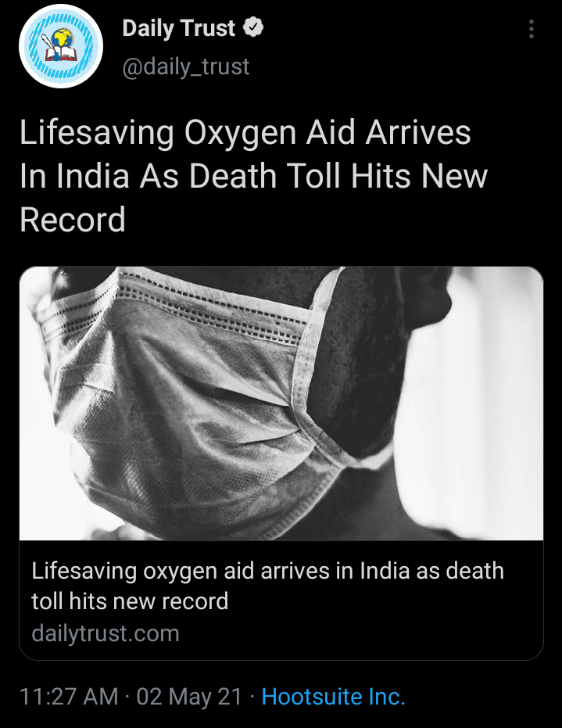562x728 pixels.
Task: Open the masked face article image
Action: (281, 403)
